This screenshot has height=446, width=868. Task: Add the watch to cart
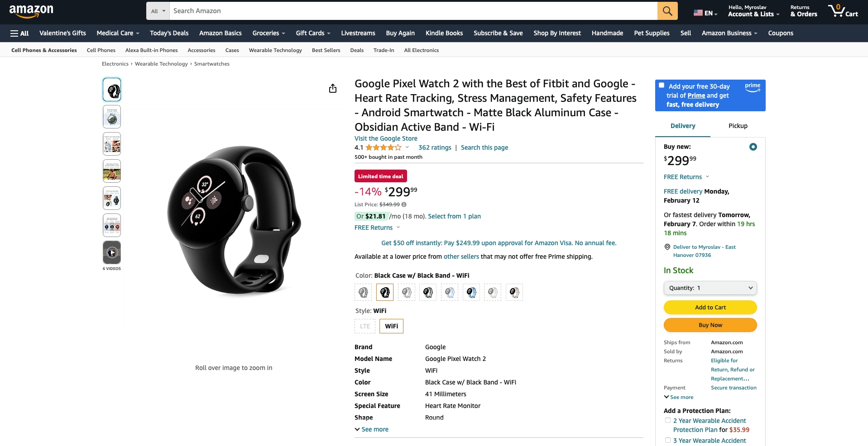coord(710,307)
